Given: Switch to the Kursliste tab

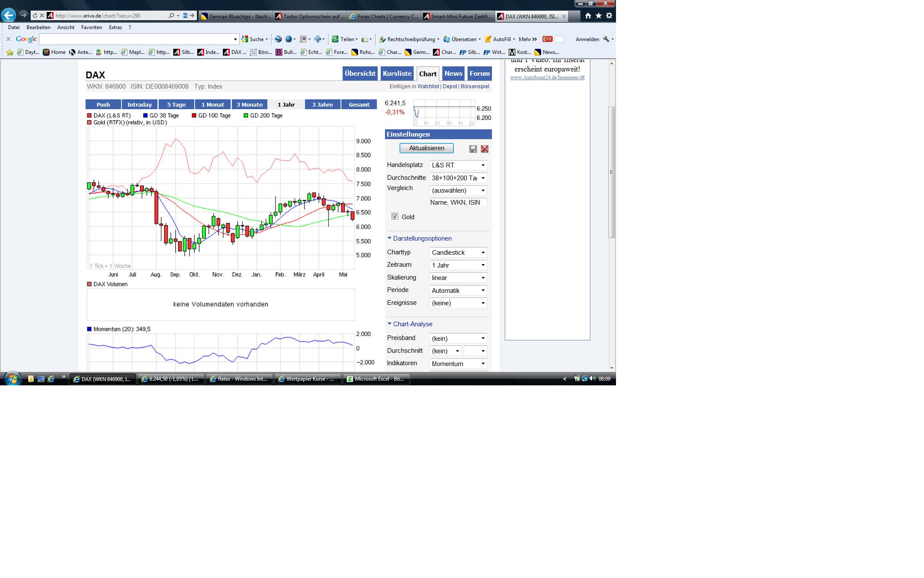Looking at the screenshot, I should tap(397, 74).
